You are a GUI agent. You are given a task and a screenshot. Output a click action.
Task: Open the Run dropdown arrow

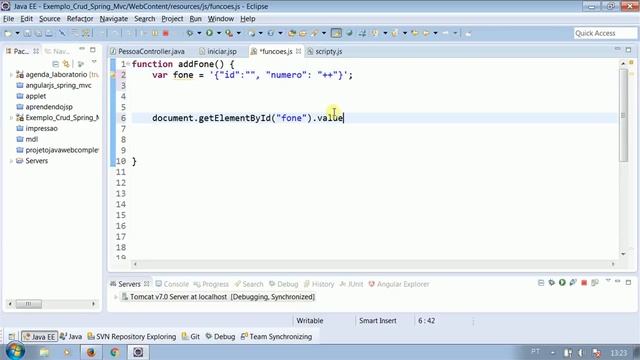(219, 33)
